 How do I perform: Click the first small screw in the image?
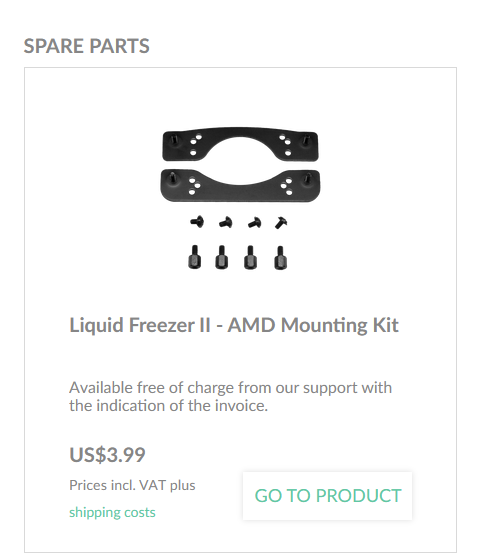[x=197, y=222]
